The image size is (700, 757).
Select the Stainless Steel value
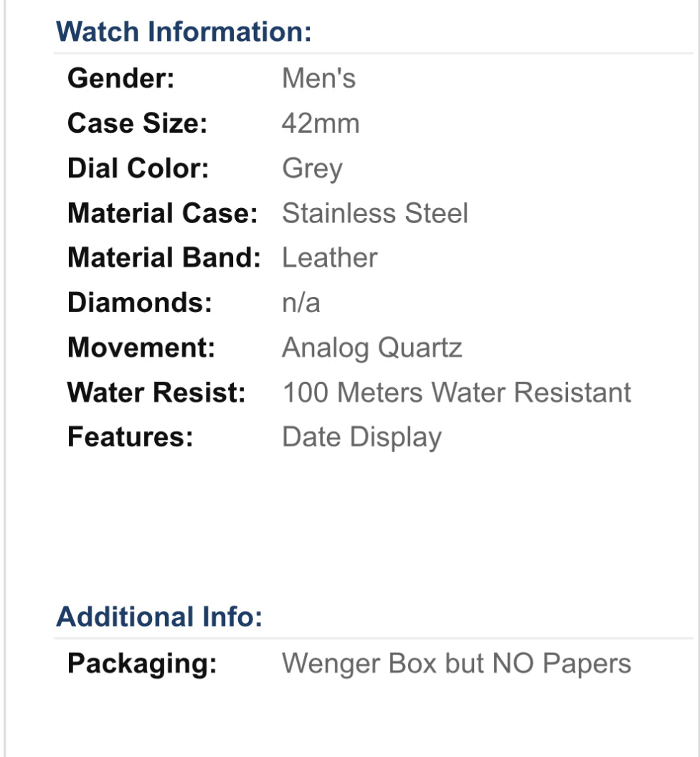[375, 213]
